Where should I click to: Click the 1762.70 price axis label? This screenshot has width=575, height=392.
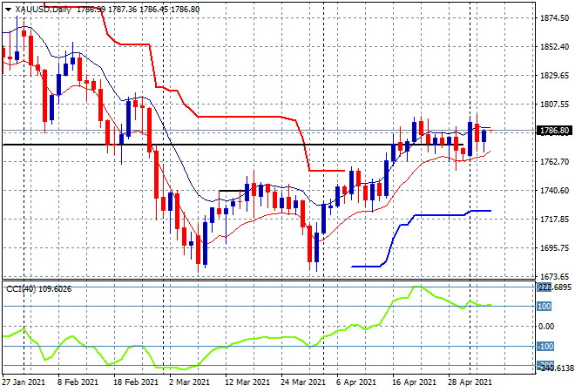[555, 162]
